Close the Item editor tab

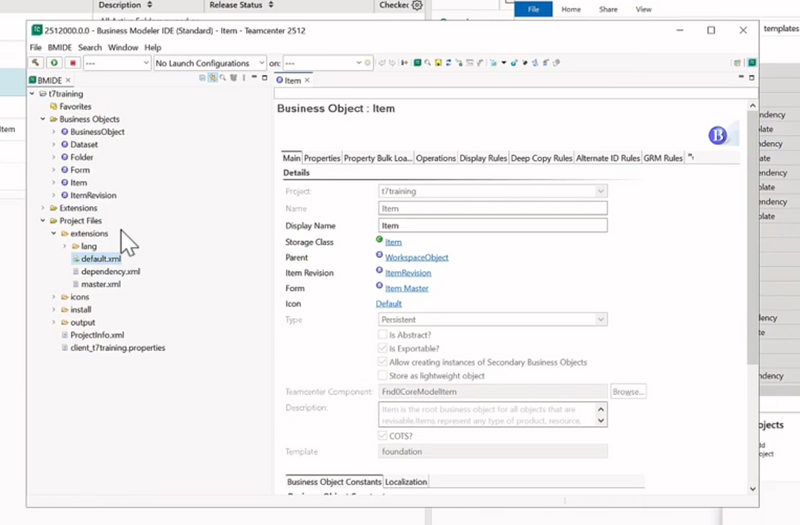click(x=307, y=80)
